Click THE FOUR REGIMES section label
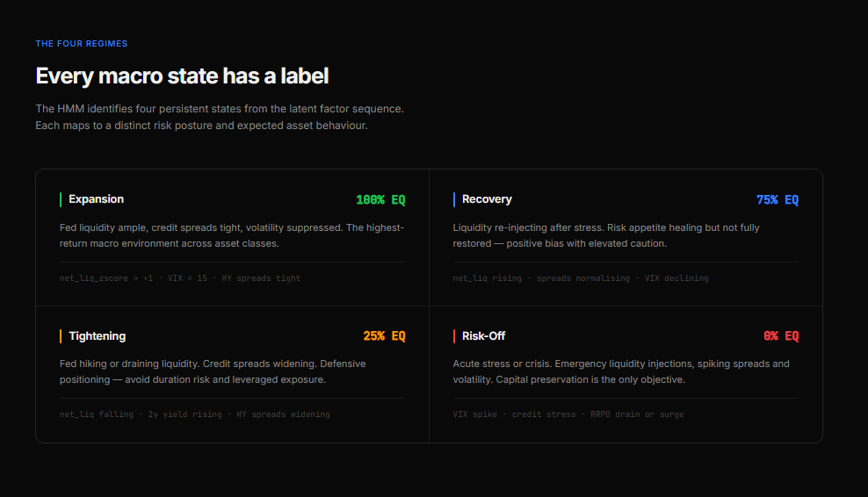The image size is (868, 497). point(82,44)
